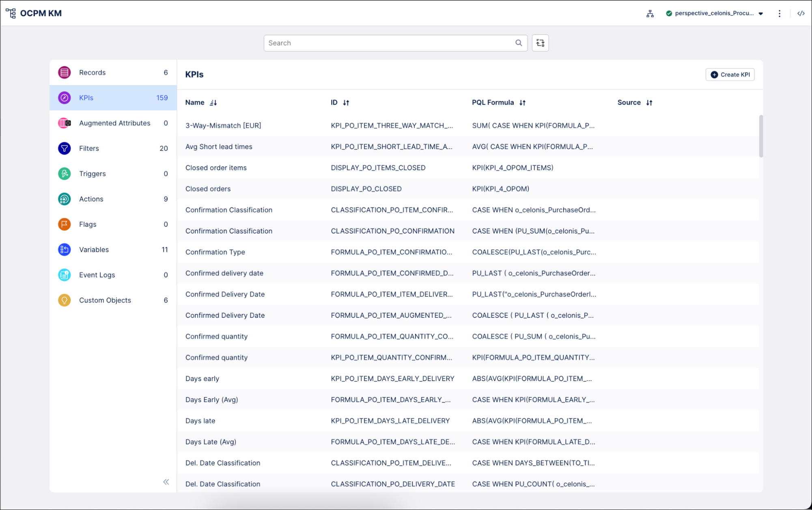The height and width of the screenshot is (510, 812).
Task: Sort the PQL Formula column
Action: coord(523,103)
